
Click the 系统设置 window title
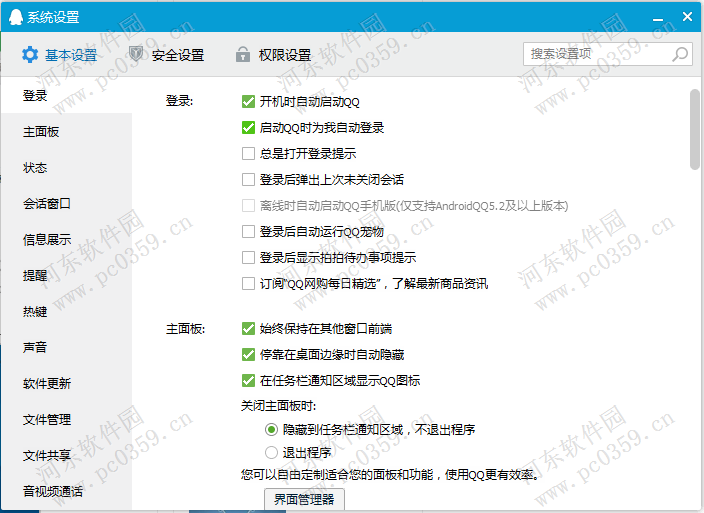point(53,17)
